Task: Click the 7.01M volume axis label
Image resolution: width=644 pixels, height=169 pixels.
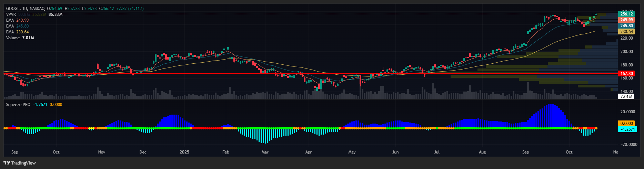Action: pos(626,97)
